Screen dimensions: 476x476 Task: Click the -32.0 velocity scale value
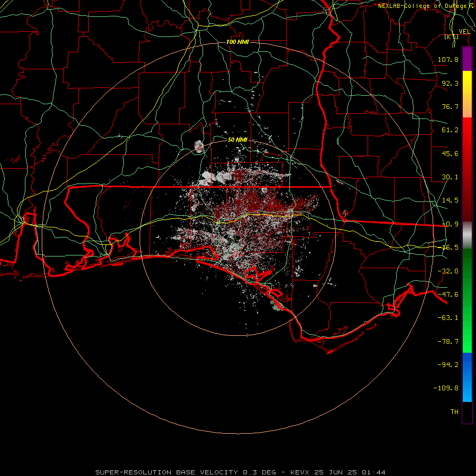coord(448,271)
